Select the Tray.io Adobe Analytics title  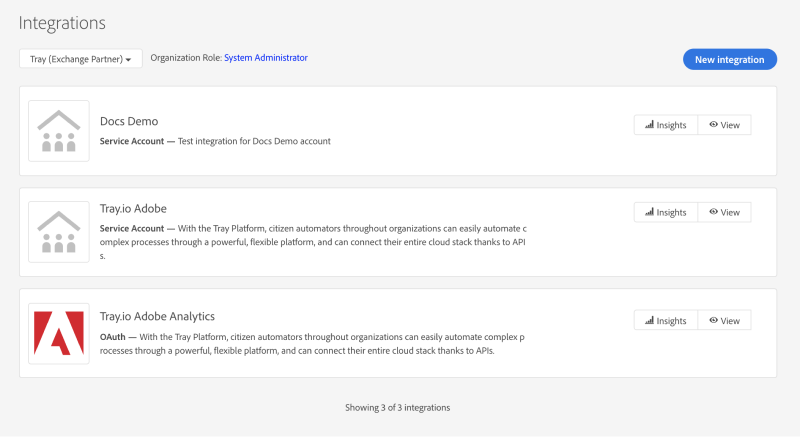157,316
